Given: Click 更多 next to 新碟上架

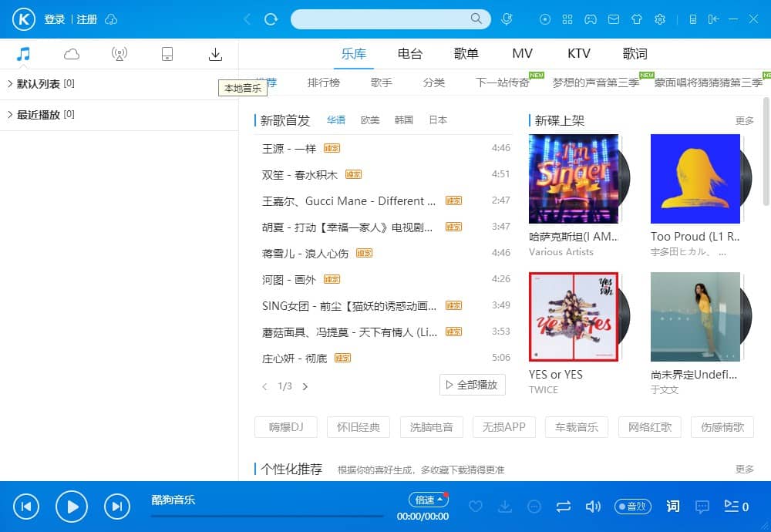Looking at the screenshot, I should point(745,120).
